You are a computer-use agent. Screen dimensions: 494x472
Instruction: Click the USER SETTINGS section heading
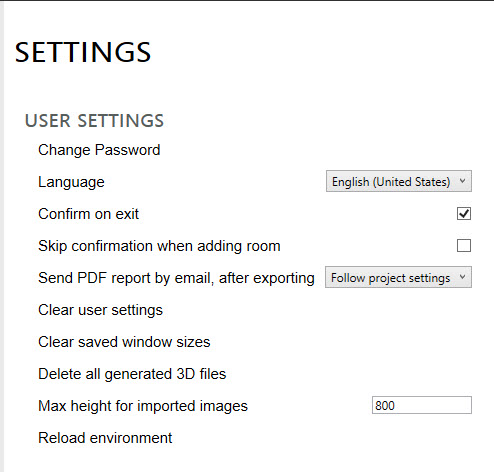94,121
